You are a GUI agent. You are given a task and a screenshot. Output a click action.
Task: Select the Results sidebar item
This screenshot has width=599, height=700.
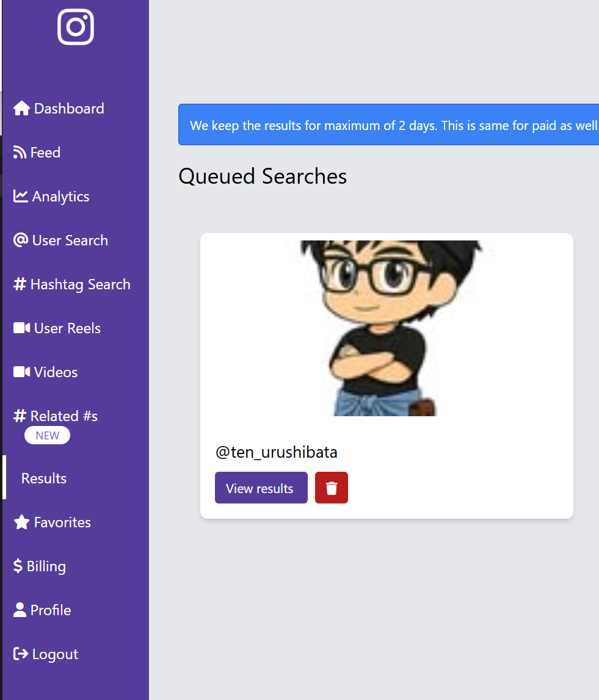(44, 478)
